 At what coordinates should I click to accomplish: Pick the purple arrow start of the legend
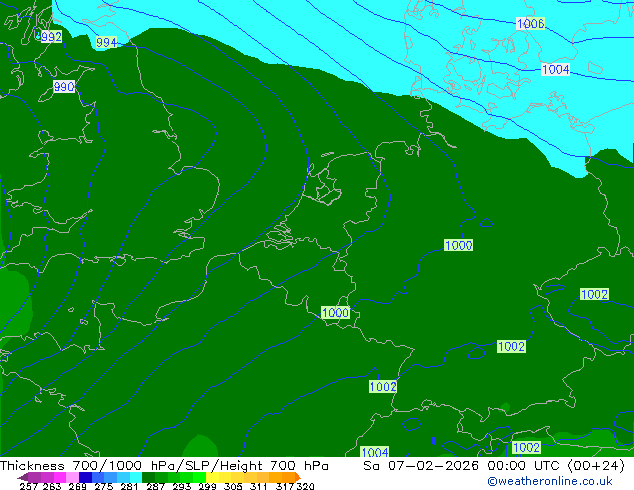pyautogui.click(x=23, y=477)
